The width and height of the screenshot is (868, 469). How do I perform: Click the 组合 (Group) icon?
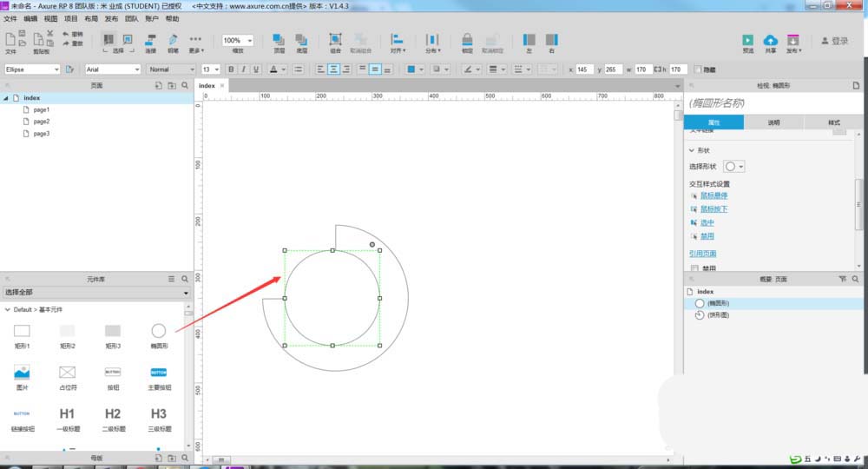335,40
